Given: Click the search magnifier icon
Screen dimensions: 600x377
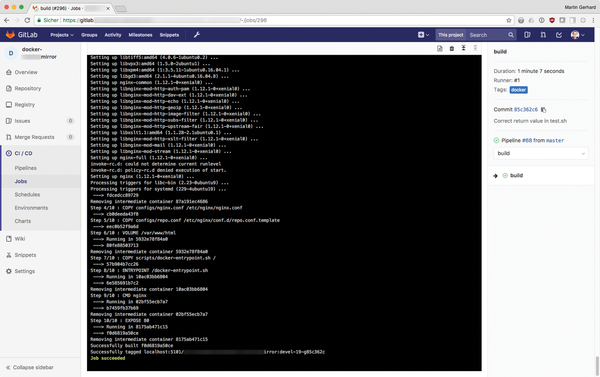Looking at the screenshot, I should click(511, 35).
